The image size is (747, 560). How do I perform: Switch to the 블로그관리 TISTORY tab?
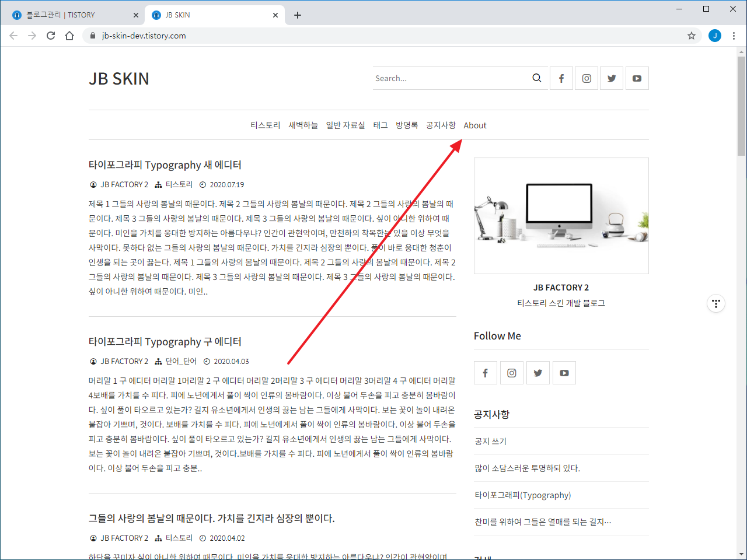74,15
